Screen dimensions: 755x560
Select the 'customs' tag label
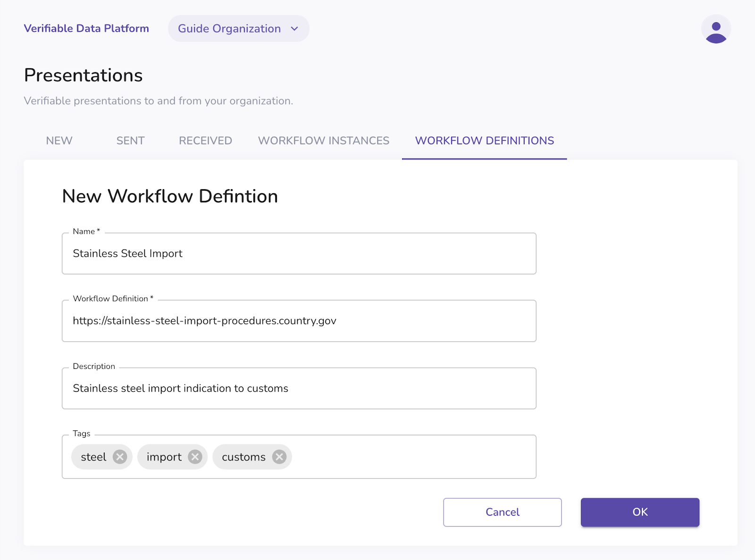click(x=243, y=457)
